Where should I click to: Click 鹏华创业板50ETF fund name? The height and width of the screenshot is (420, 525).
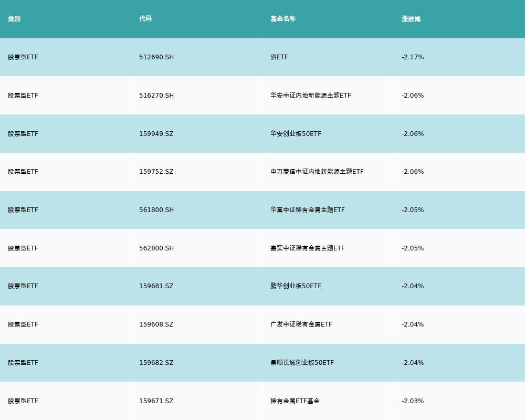tap(296, 286)
